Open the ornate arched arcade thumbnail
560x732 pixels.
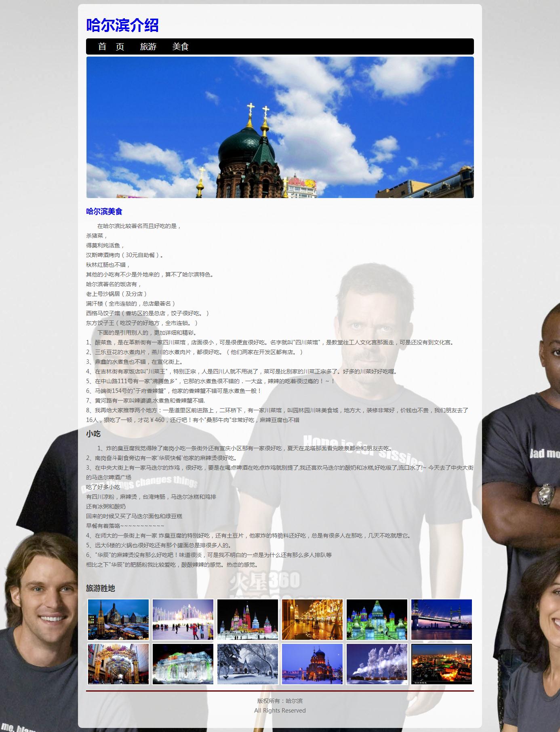tap(118, 664)
